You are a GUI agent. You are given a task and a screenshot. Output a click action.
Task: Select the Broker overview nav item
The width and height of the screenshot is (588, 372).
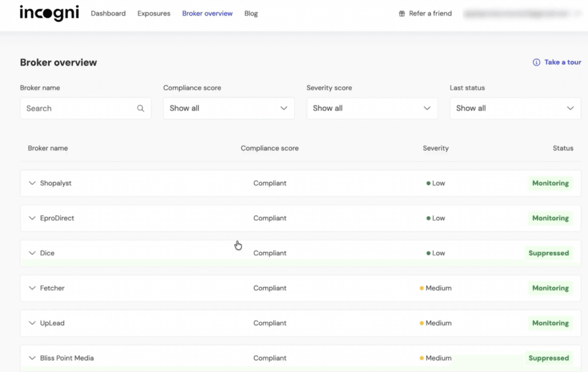point(207,14)
